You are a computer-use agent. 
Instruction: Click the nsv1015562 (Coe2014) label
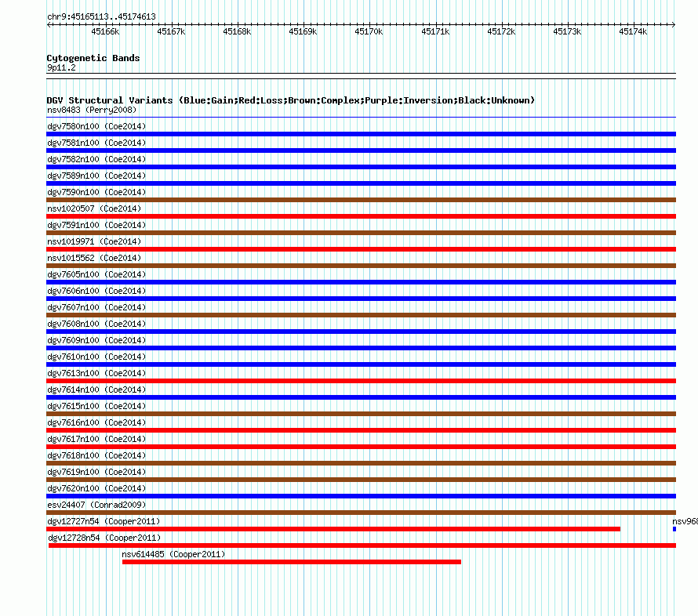[x=94, y=258]
